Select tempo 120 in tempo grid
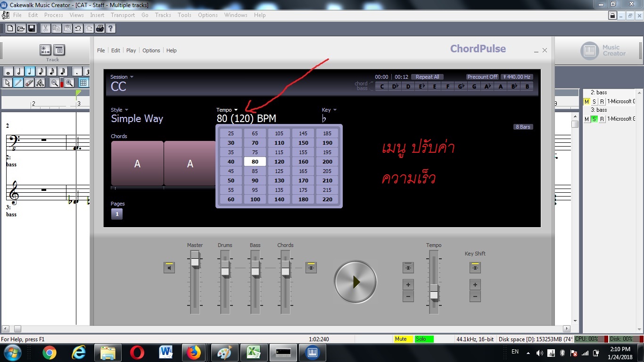This screenshot has height=362, width=644. point(279,162)
